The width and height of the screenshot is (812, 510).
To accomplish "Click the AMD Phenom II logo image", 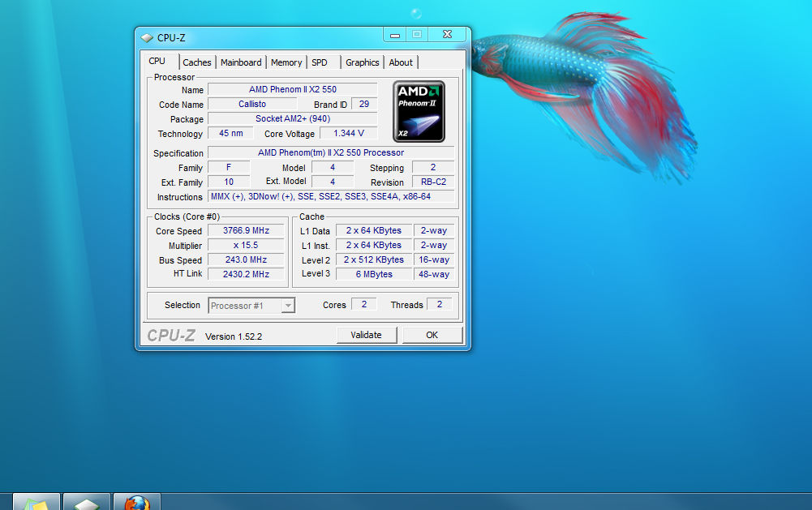I will click(x=419, y=111).
